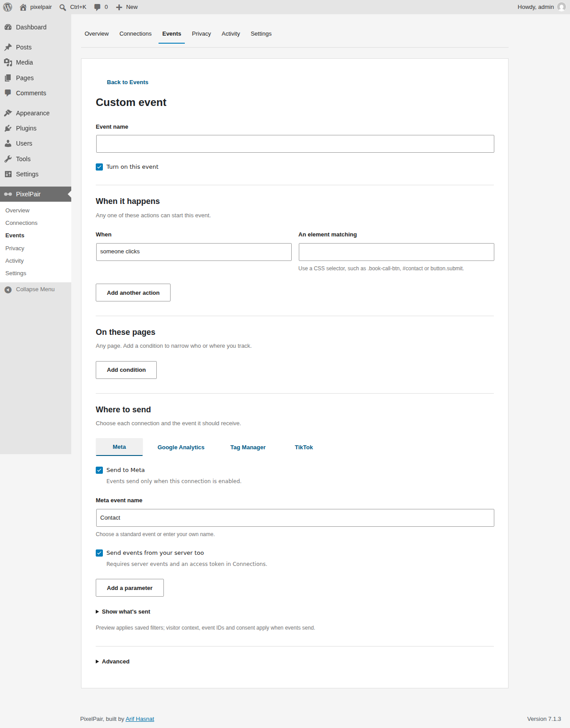Open the Plugins menu

coord(36,128)
